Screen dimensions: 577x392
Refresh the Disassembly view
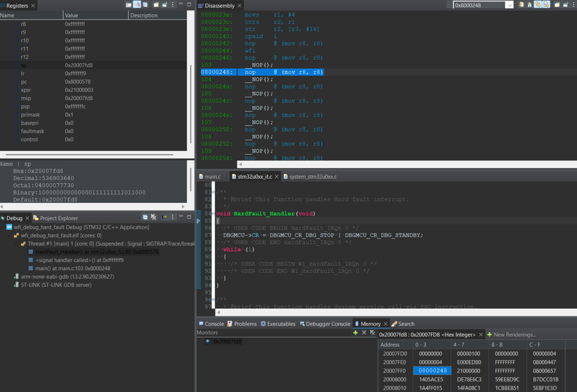click(522, 4)
